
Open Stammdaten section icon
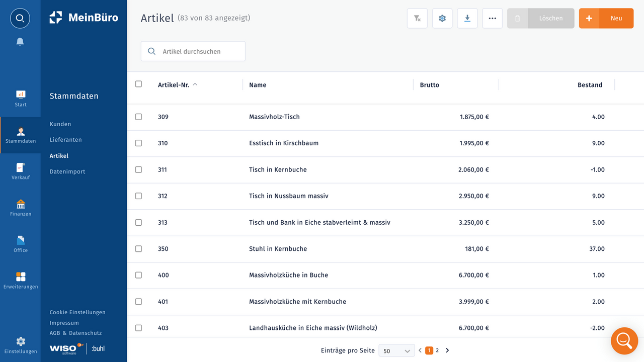[x=21, y=132]
